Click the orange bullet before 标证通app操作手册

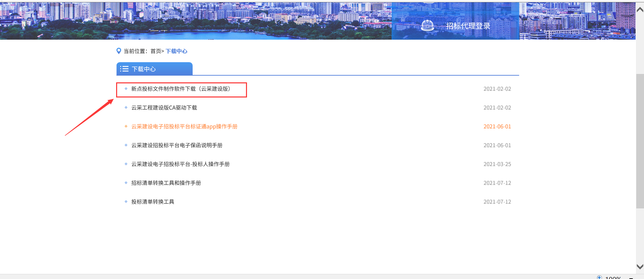point(126,126)
